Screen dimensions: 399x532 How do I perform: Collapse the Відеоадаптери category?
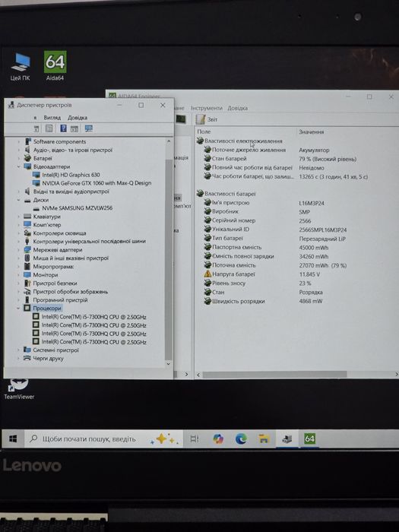[19, 166]
